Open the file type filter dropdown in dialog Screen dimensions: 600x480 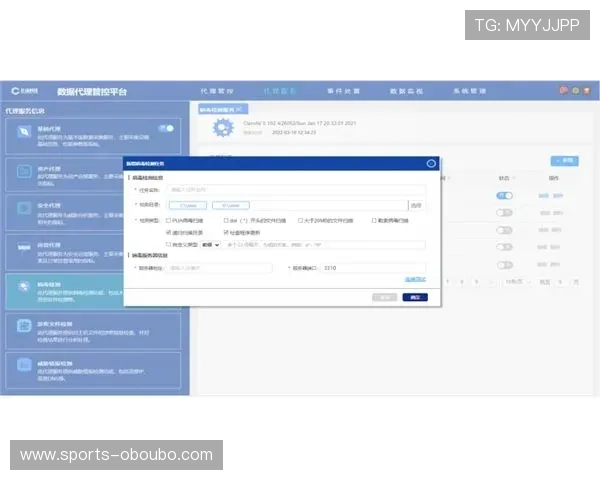pos(210,245)
